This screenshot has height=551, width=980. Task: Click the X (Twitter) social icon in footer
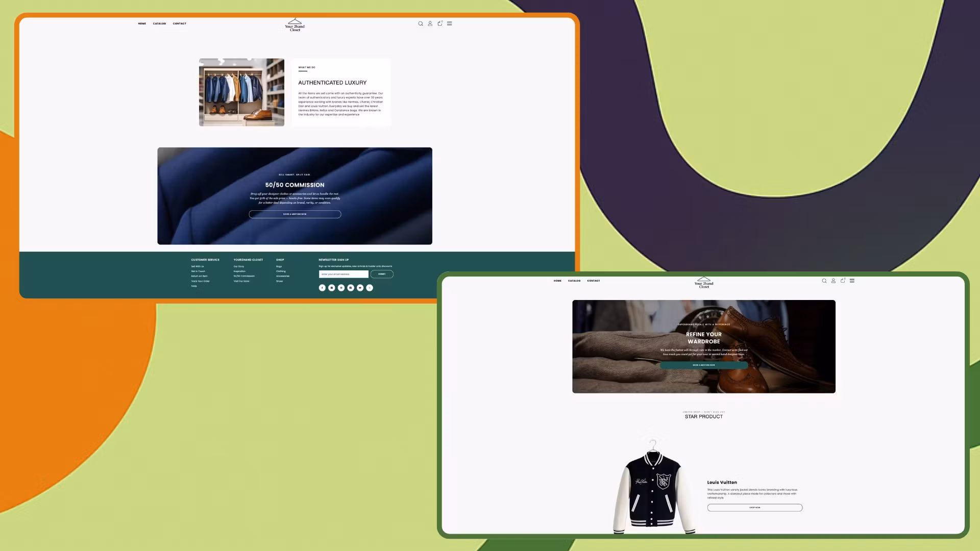click(370, 288)
